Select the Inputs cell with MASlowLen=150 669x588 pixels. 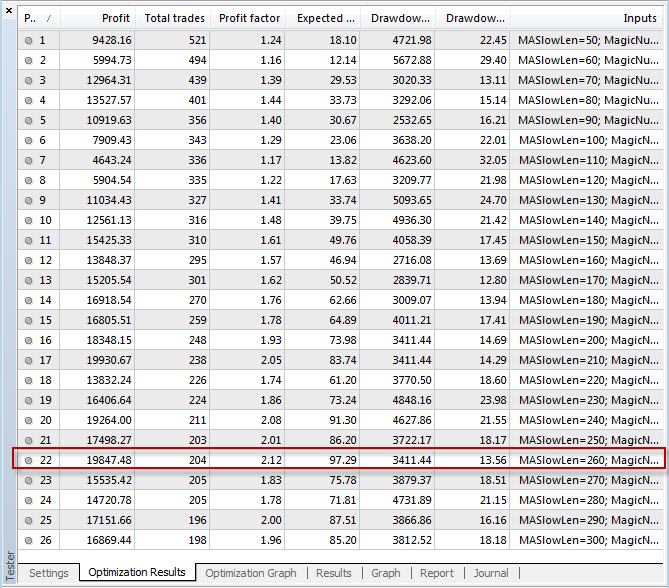pos(588,240)
